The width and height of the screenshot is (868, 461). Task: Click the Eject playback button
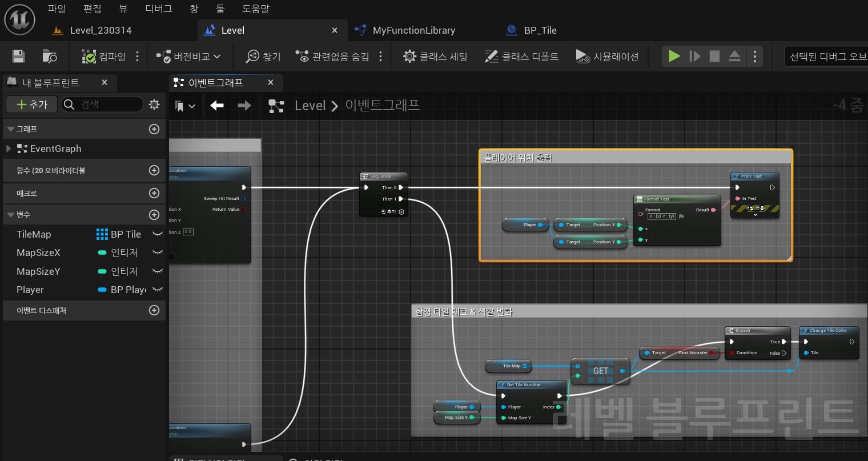point(735,57)
